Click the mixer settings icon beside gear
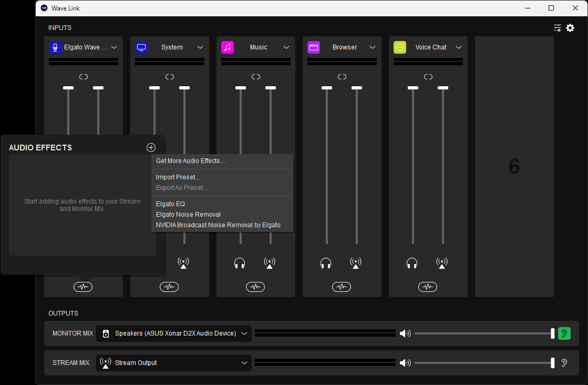 tap(558, 28)
